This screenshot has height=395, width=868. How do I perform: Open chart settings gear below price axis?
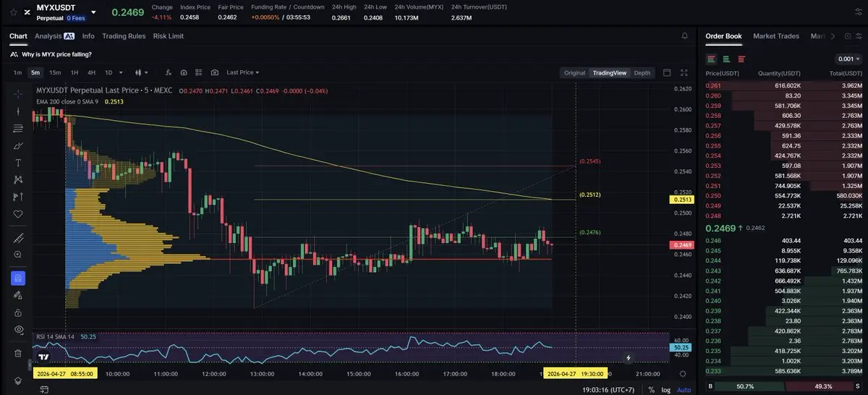683,374
